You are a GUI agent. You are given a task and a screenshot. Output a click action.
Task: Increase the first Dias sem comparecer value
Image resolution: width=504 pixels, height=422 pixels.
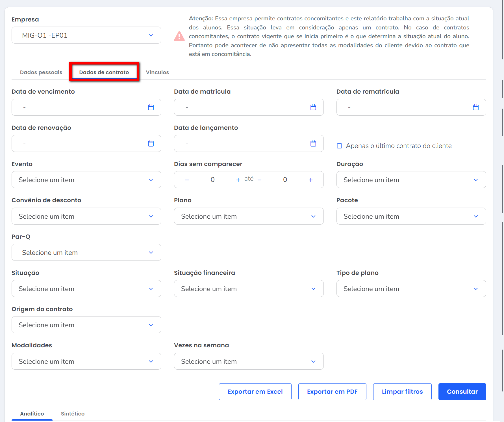[238, 180]
